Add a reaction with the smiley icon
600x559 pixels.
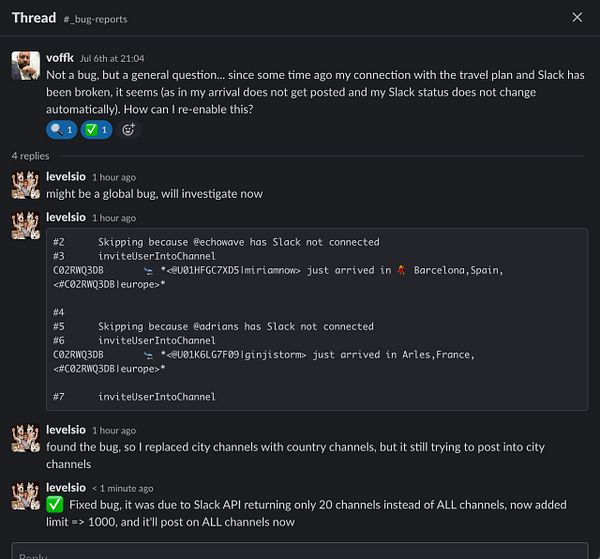[x=128, y=129]
